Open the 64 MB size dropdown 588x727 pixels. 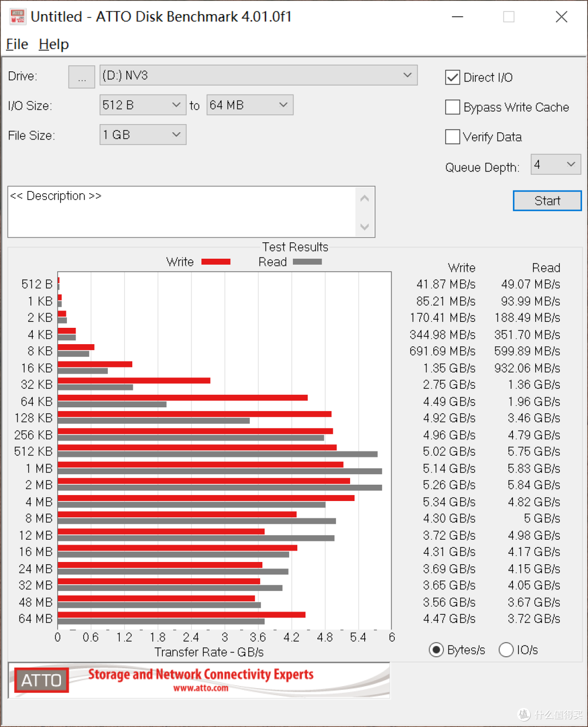click(283, 105)
